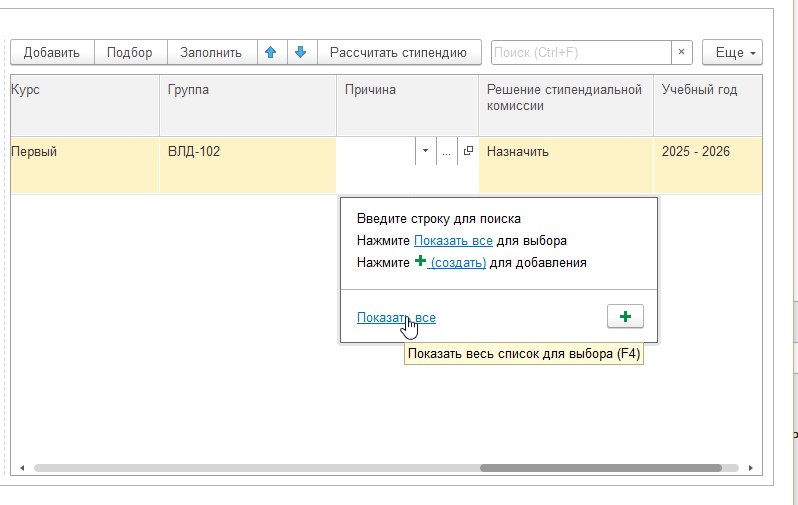Expand Причина dropdown arrow
The width and height of the screenshot is (798, 505).
coord(425,151)
